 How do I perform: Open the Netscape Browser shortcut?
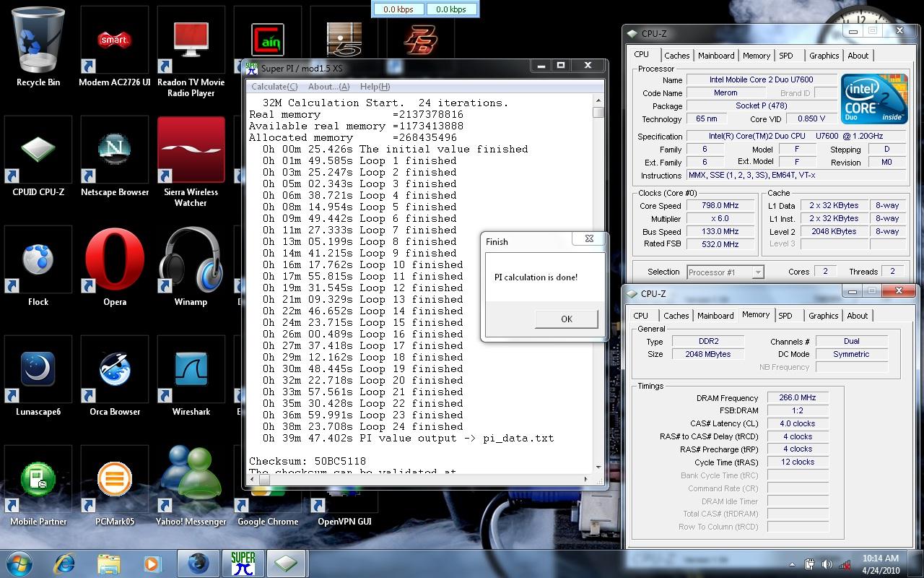(115, 157)
